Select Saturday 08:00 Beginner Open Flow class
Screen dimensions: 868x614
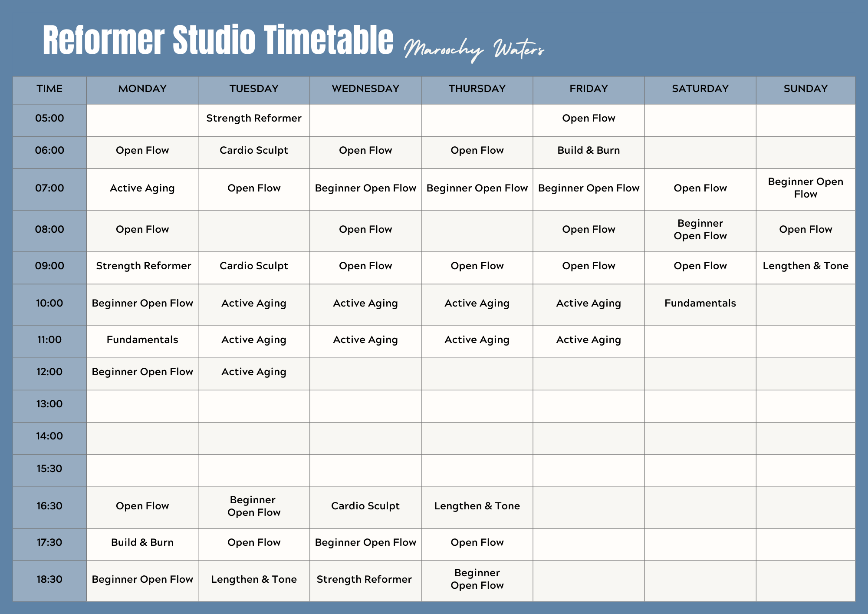point(700,229)
